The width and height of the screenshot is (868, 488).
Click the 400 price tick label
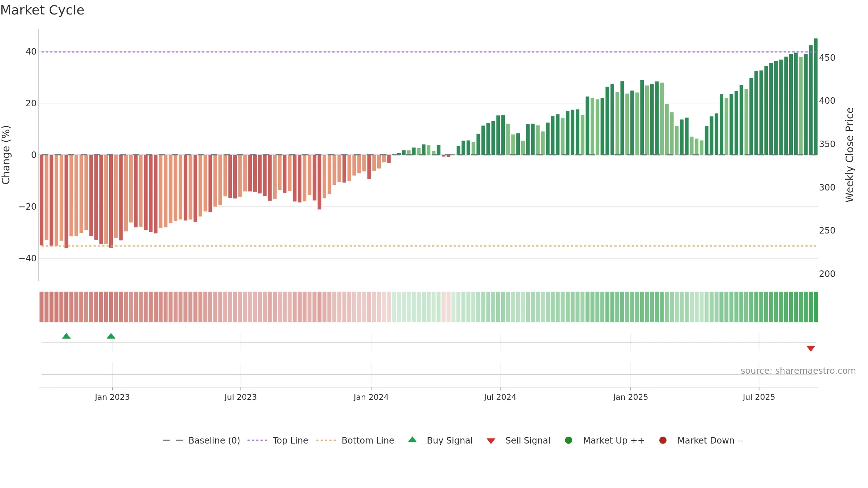coord(827,101)
